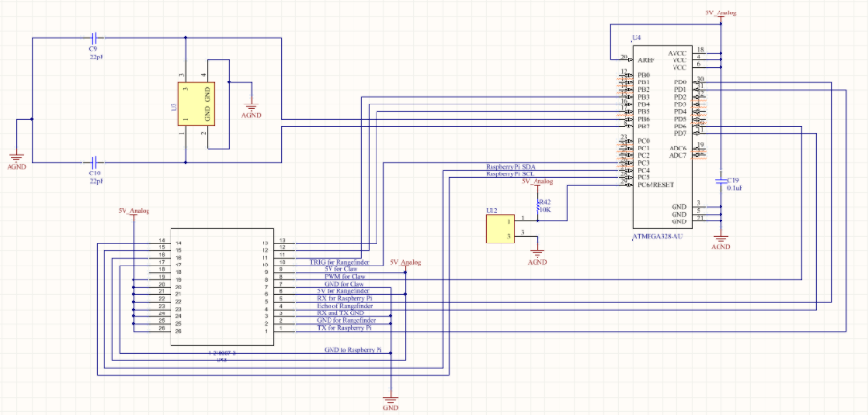The height and width of the screenshot is (416, 868).
Task: Click AGND symbol below U12
Action: 537,256
